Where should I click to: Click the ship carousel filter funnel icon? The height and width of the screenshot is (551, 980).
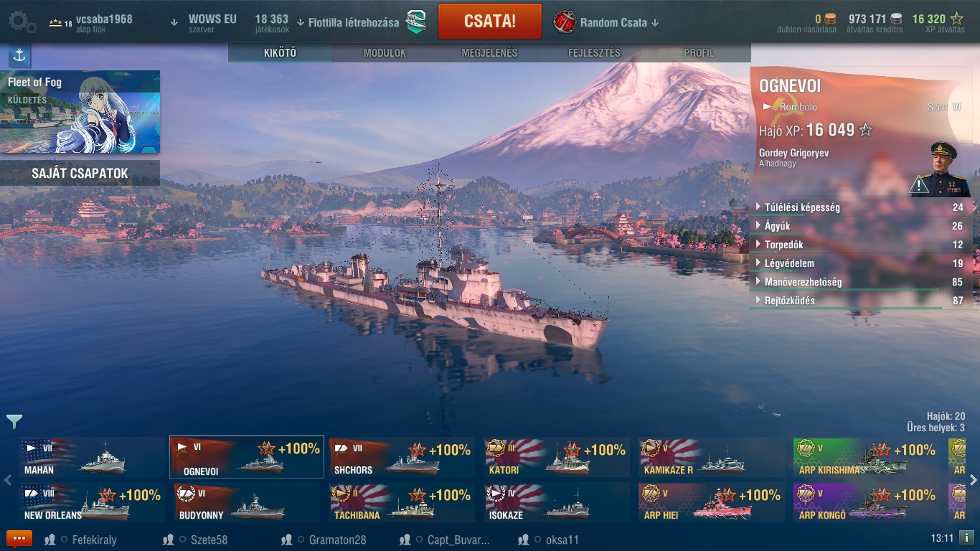[14, 421]
